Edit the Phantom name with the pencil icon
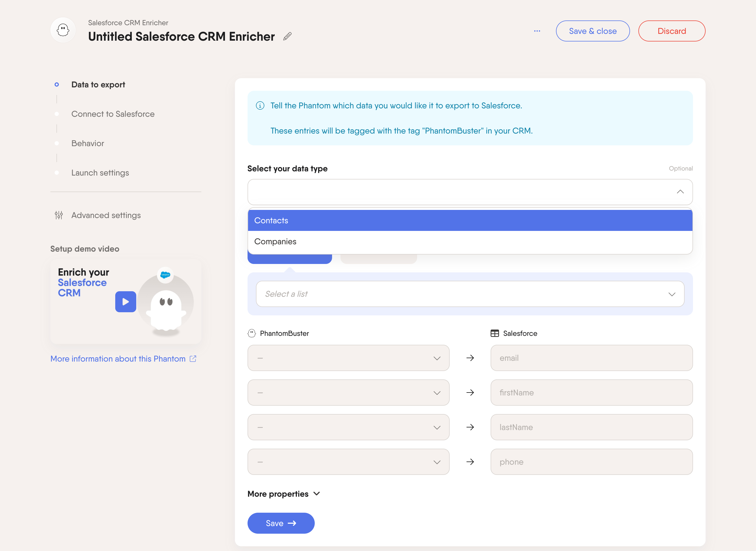756x551 pixels. pos(287,36)
